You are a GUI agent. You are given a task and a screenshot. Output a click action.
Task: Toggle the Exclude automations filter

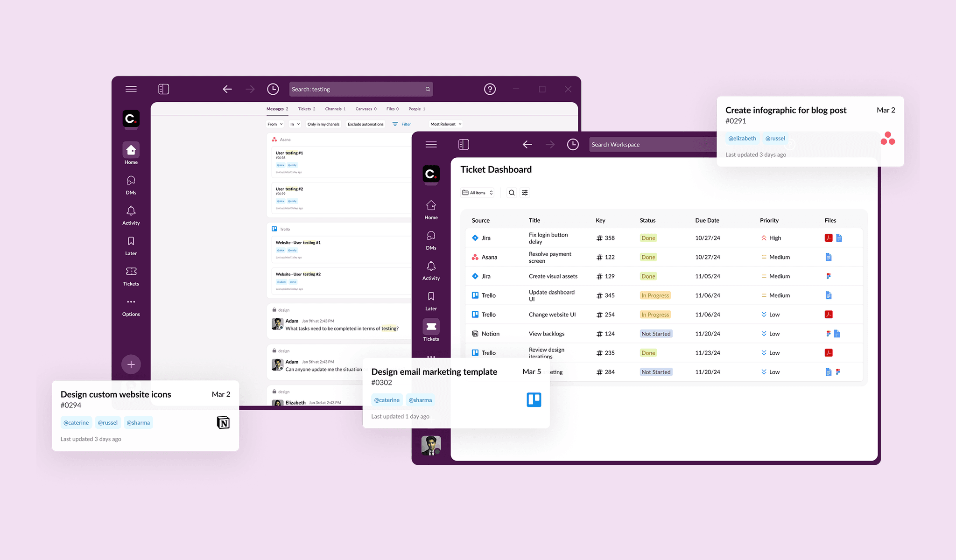pos(366,124)
